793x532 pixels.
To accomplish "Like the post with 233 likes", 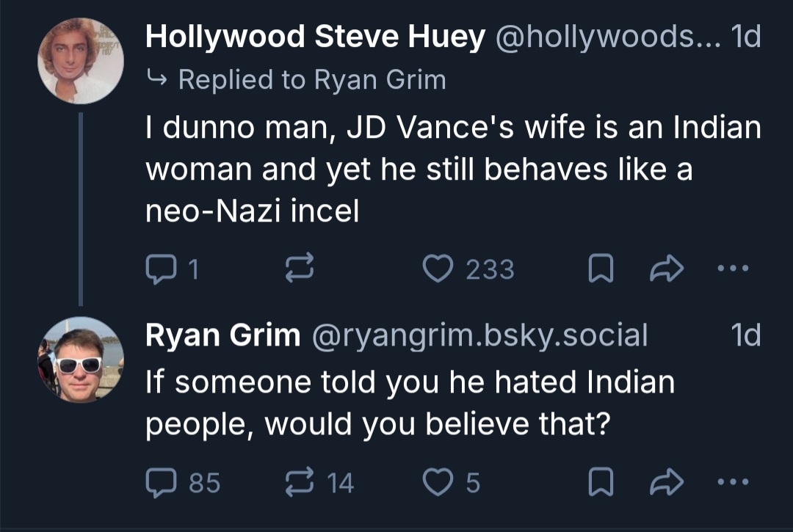I will (437, 270).
